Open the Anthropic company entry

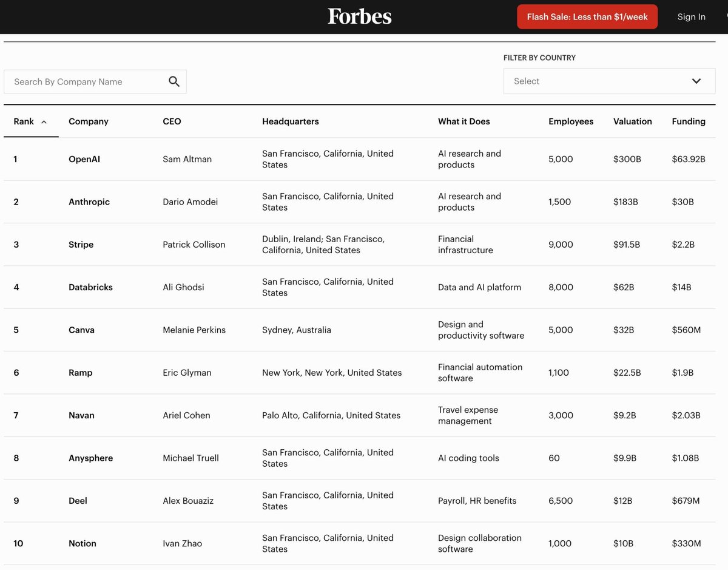coord(89,202)
